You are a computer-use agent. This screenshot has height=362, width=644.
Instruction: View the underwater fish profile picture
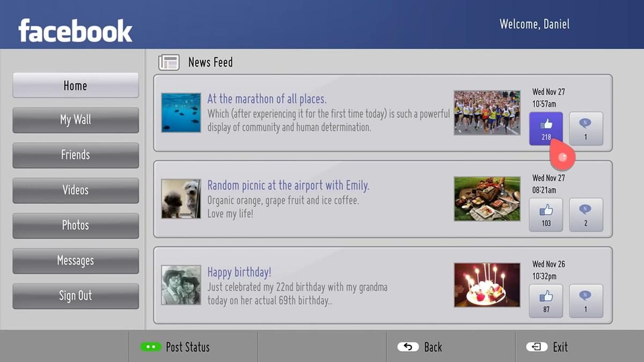click(181, 113)
